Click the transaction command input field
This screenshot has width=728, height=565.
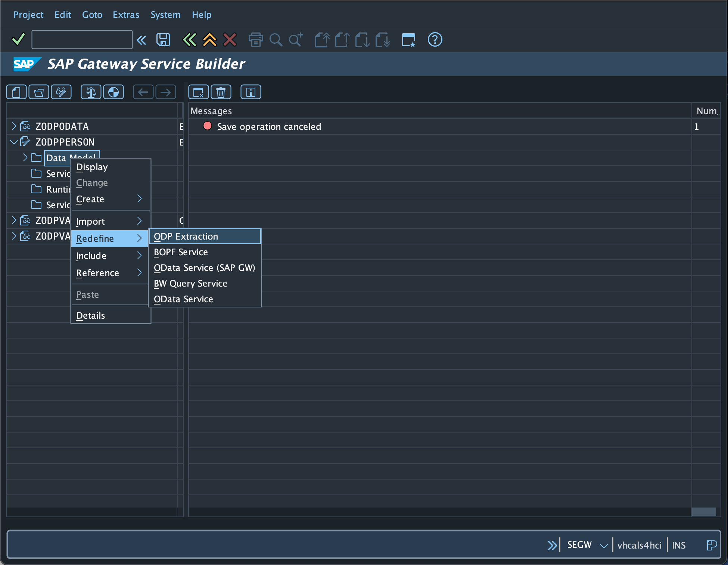(x=82, y=40)
